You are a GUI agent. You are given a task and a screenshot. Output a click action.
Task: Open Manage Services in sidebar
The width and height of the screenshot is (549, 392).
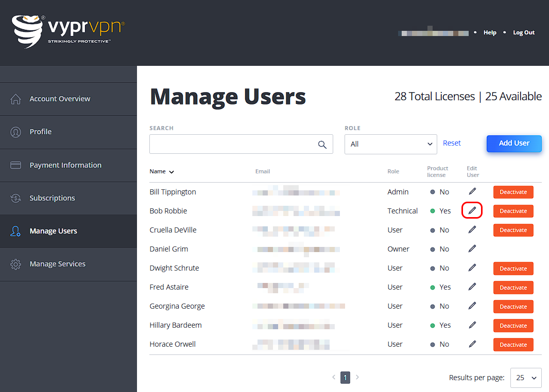(68, 264)
